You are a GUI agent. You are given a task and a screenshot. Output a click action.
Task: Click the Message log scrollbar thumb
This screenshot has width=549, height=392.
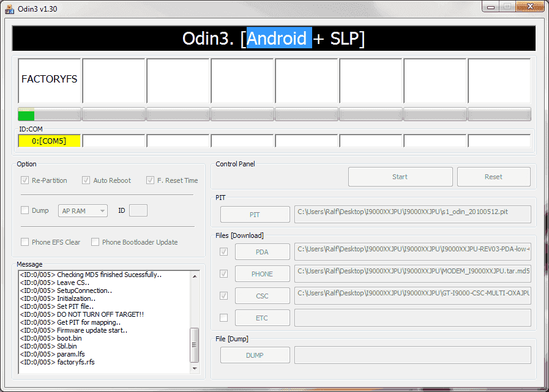[x=195, y=345]
